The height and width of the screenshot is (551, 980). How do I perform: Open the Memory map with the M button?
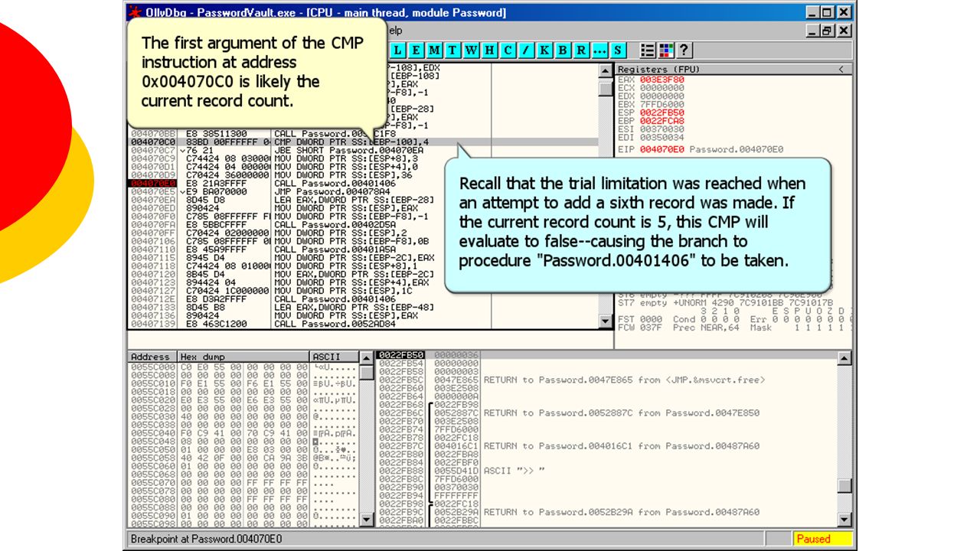(x=435, y=51)
